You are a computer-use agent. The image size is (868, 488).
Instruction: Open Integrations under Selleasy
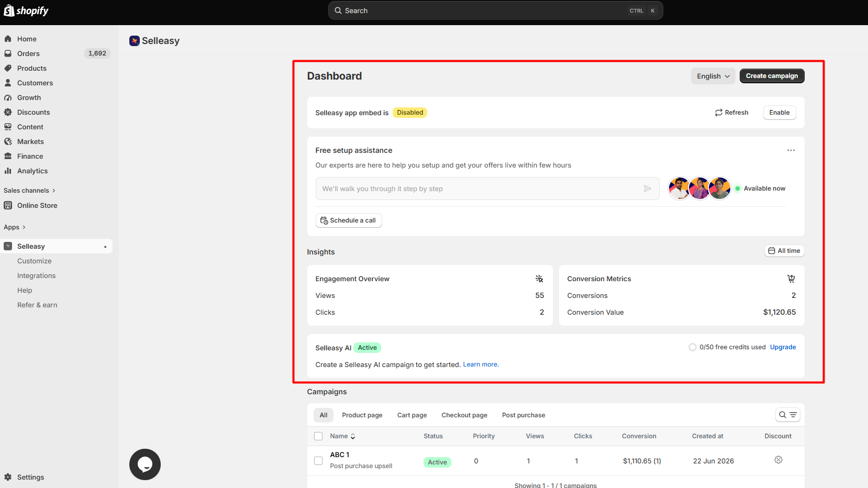pos(36,275)
